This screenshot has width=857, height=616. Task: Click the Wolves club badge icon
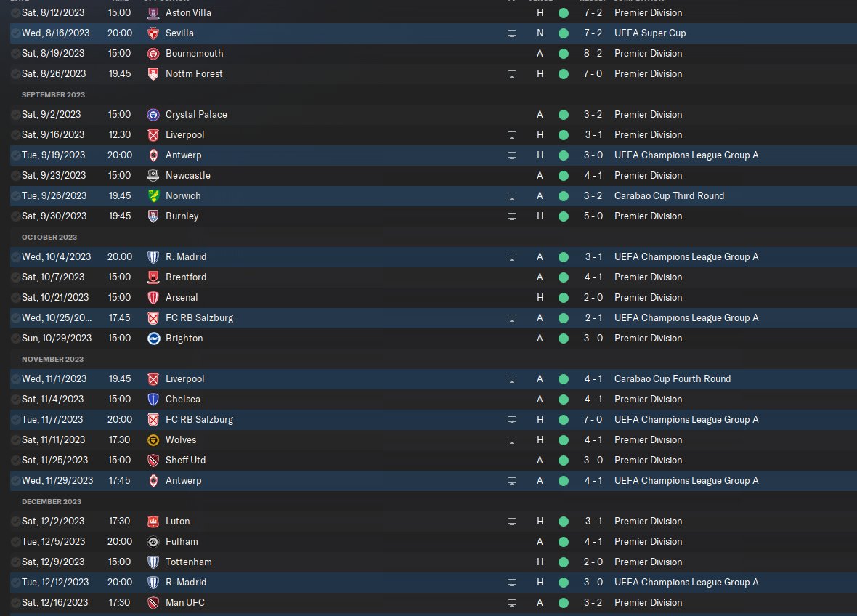pyautogui.click(x=153, y=440)
